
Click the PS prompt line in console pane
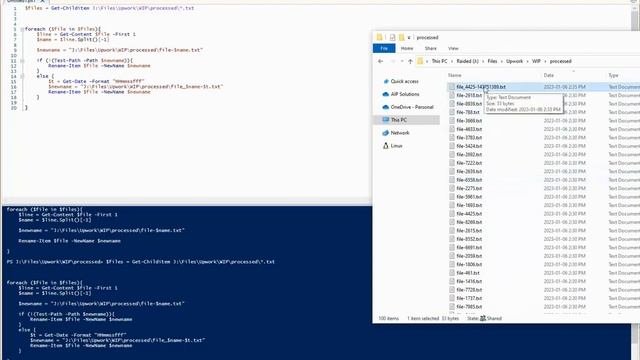(141, 262)
